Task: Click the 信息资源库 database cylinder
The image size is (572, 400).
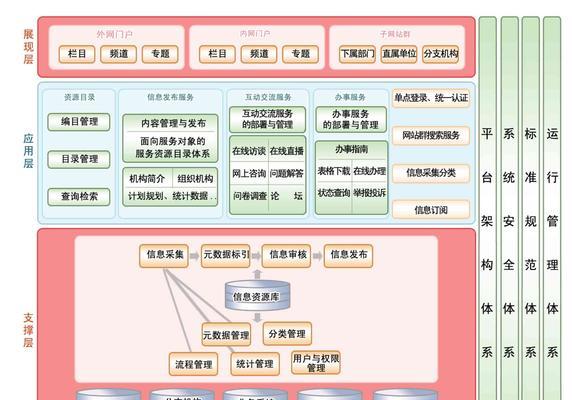Action: [257, 295]
